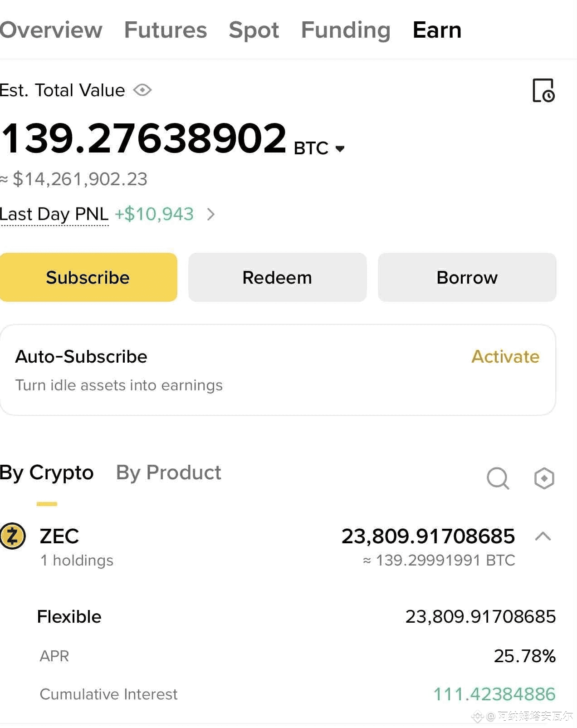Select the Earn tab
Image resolution: width=577 pixels, height=728 pixels.
click(437, 30)
